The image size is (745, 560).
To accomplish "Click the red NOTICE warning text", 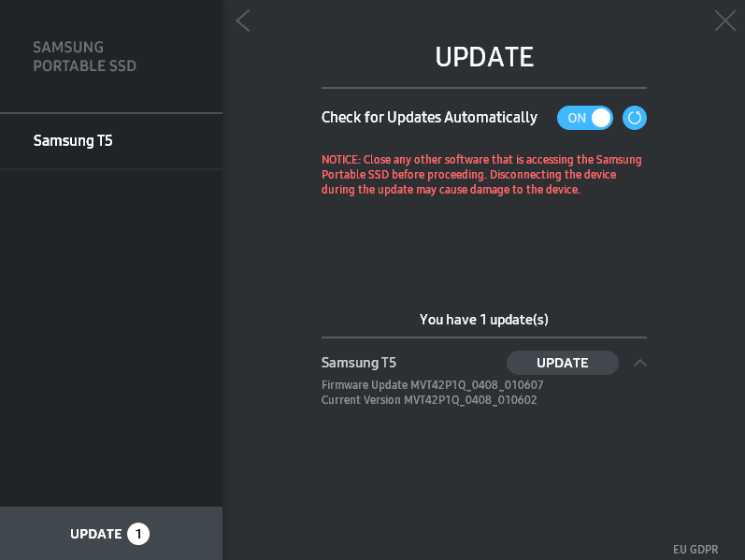I will pos(481,175).
